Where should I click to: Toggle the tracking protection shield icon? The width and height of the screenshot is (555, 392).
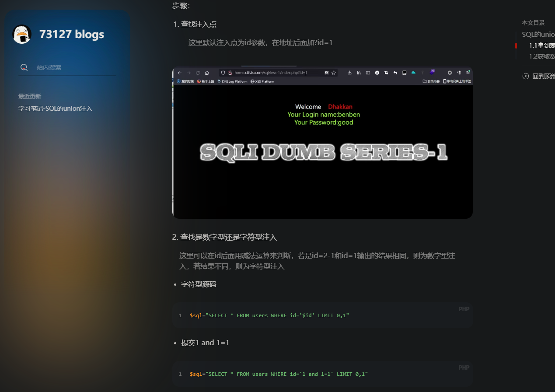tap(223, 73)
